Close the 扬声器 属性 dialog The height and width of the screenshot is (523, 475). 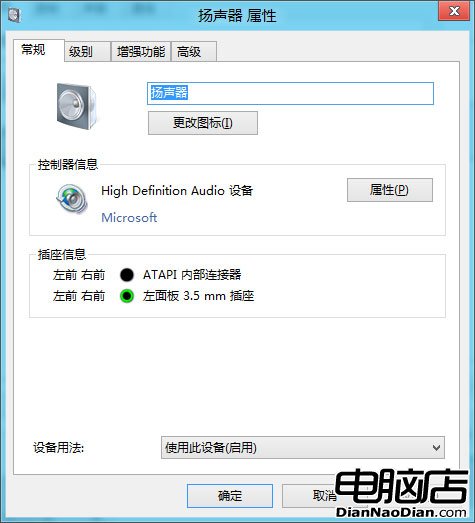coord(454,11)
